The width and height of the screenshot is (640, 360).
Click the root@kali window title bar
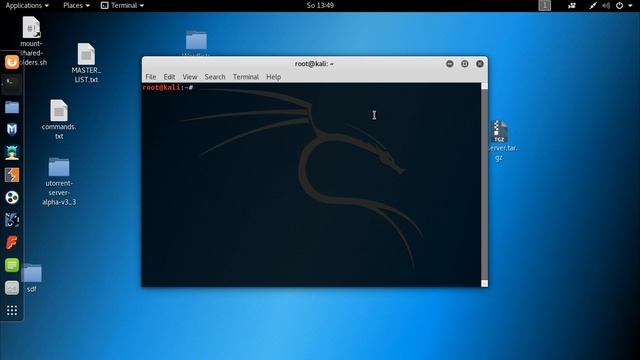314,64
